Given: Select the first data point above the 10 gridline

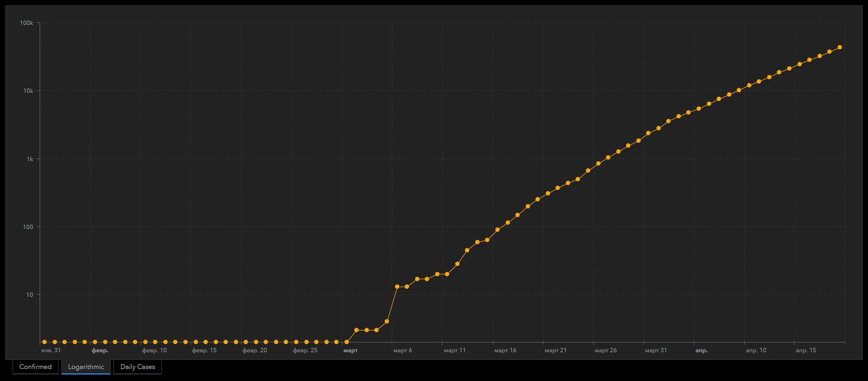Looking at the screenshot, I should tap(397, 287).
